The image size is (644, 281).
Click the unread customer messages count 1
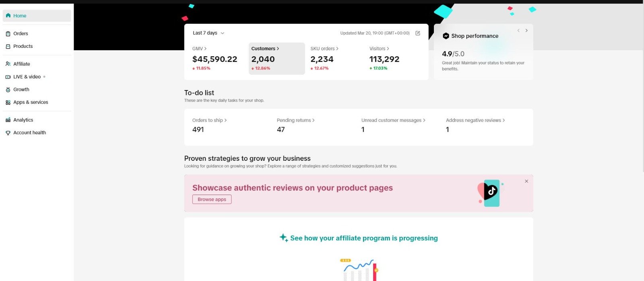point(363,129)
